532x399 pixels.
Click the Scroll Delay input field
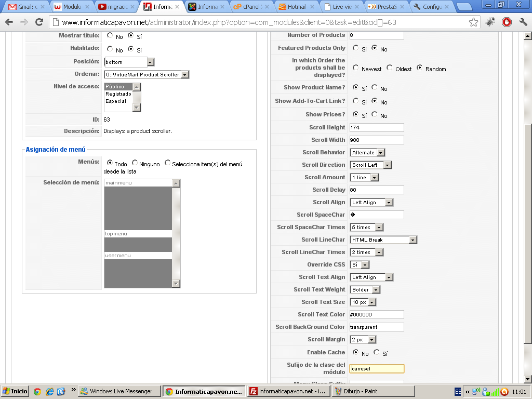377,190
